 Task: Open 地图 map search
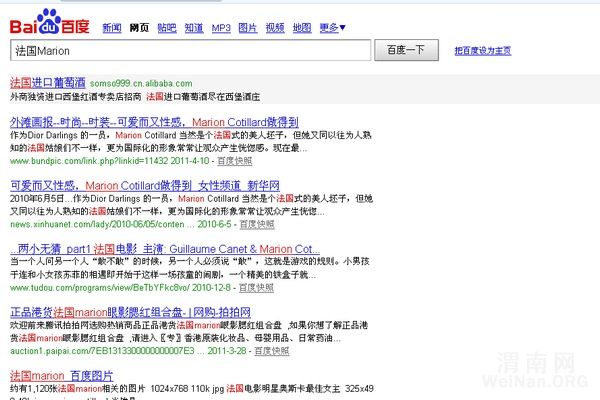click(x=302, y=28)
